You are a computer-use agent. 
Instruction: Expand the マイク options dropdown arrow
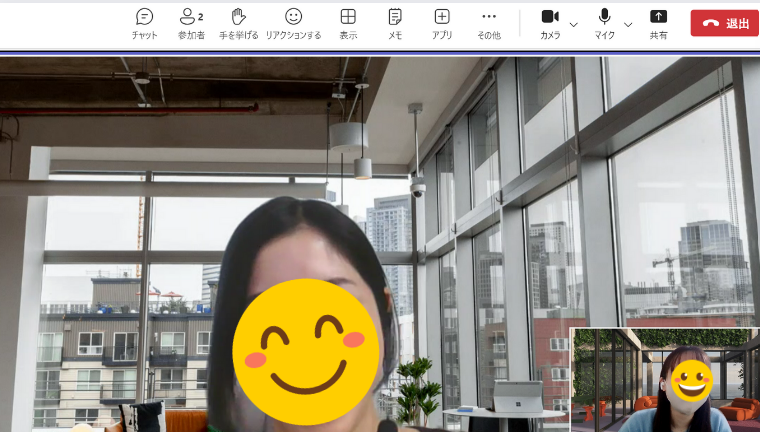click(628, 24)
